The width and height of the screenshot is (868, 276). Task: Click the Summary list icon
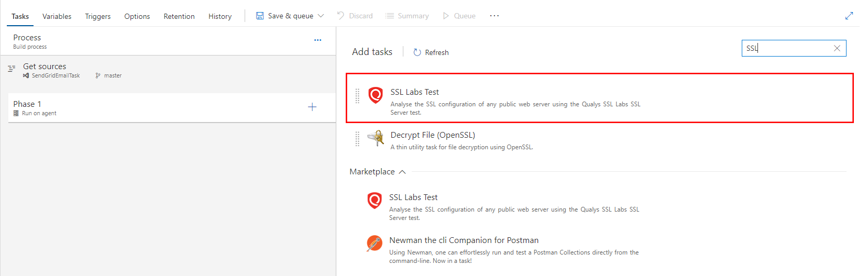pos(390,16)
